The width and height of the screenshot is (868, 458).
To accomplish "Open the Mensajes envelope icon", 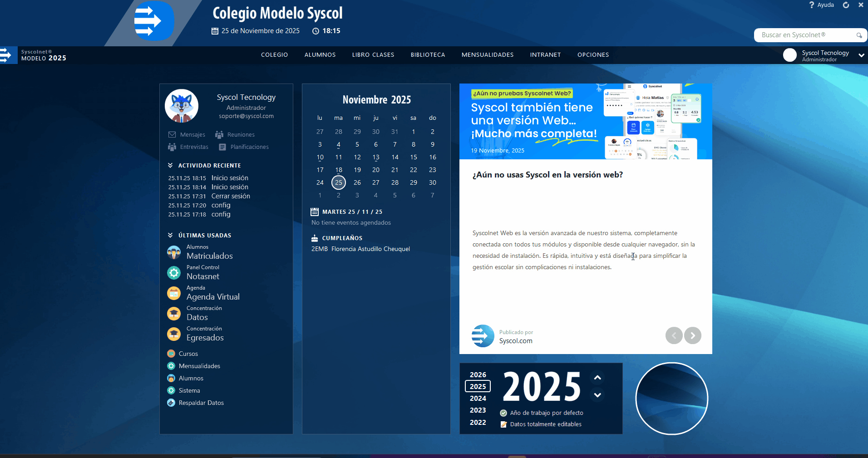I will (172, 135).
